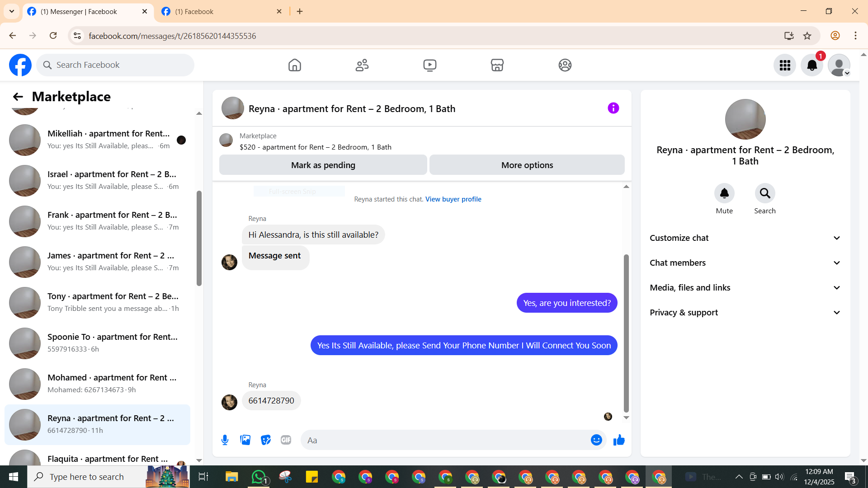Screen dimensions: 868x488
Task: Open the Marketplace storefront icon in top bar
Action: (x=497, y=65)
